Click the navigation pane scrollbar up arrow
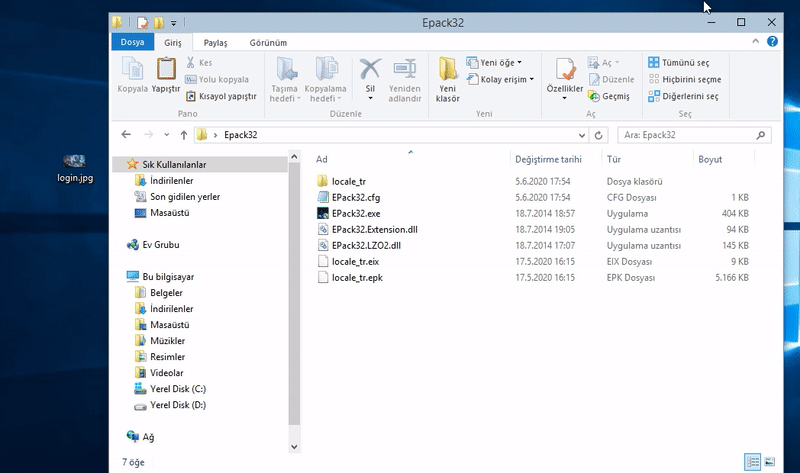Viewport: 800px width, 473px height. [294, 157]
